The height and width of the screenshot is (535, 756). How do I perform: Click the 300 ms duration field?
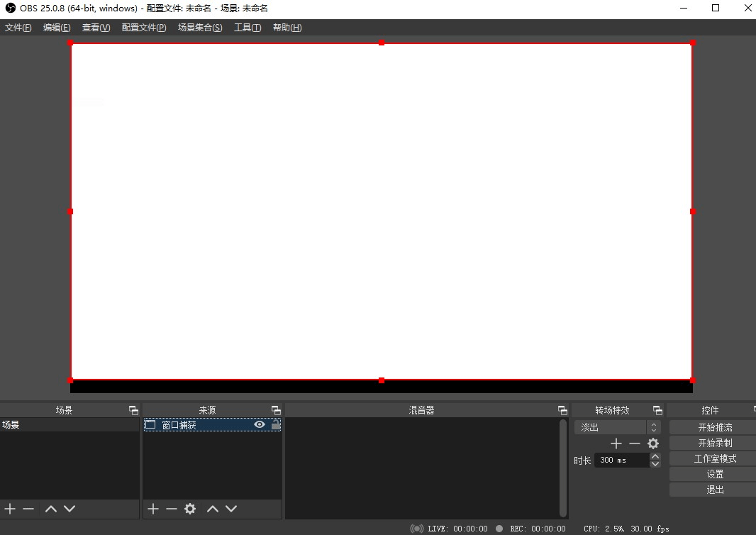click(x=621, y=460)
